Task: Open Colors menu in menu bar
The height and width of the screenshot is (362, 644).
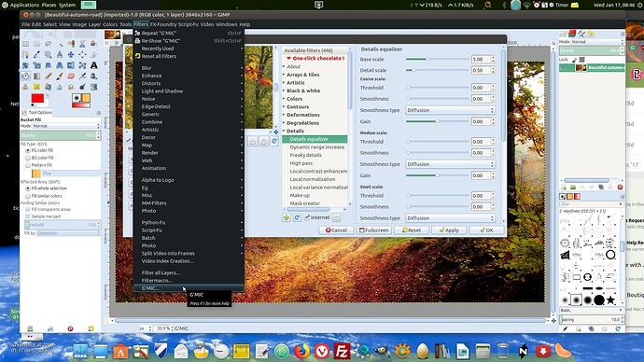Action: point(109,24)
